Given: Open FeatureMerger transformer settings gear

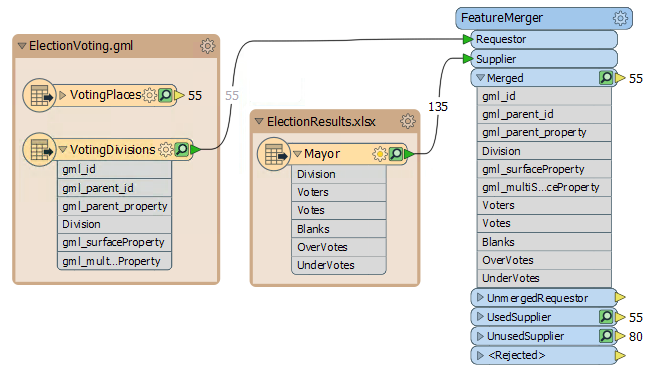Looking at the screenshot, I should pyautogui.click(x=620, y=18).
